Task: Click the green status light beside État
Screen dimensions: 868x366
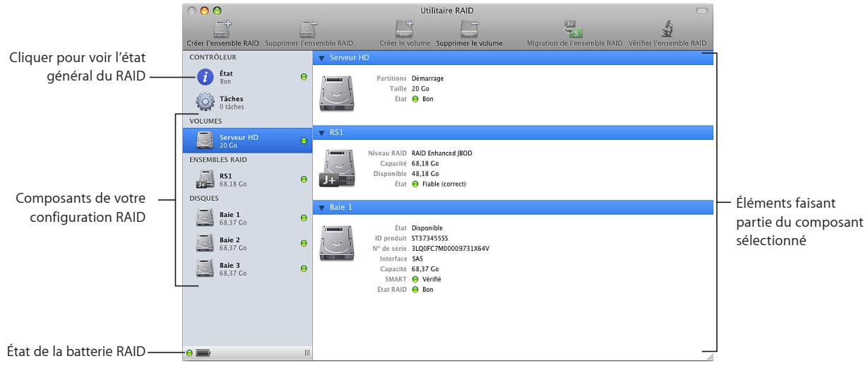Action: coord(304,76)
